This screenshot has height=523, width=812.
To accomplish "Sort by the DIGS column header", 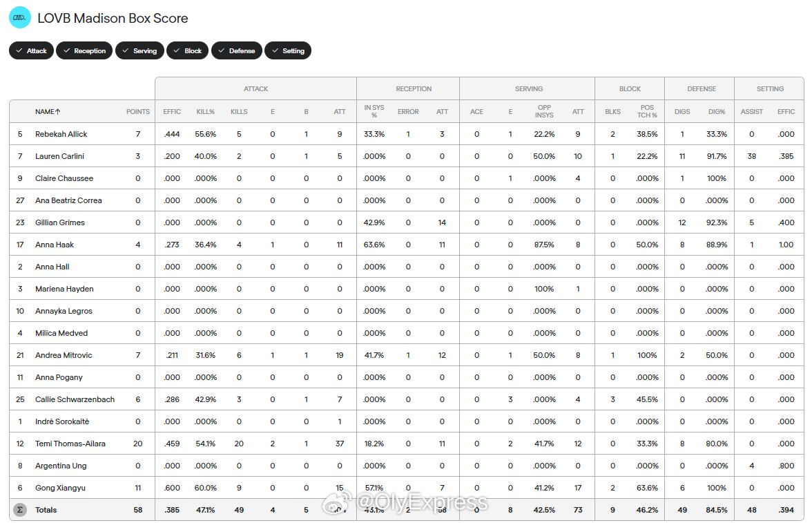I will click(x=682, y=111).
